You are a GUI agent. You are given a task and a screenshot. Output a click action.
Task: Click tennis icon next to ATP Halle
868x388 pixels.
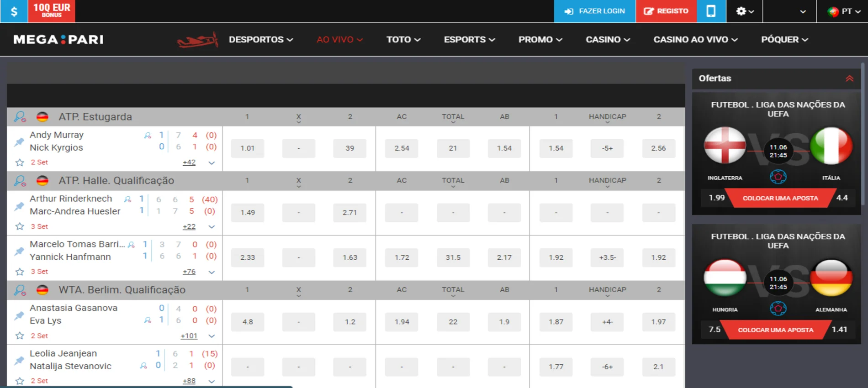tap(20, 181)
